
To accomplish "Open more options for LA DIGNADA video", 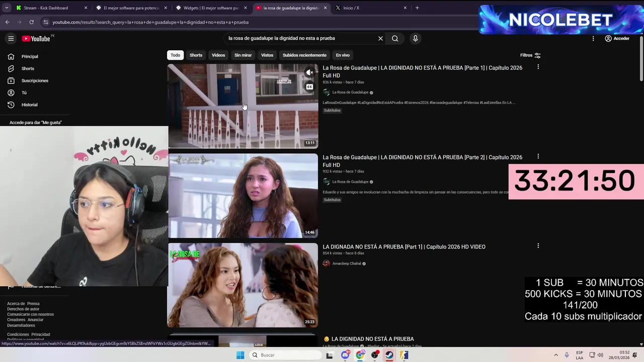I will (538, 246).
